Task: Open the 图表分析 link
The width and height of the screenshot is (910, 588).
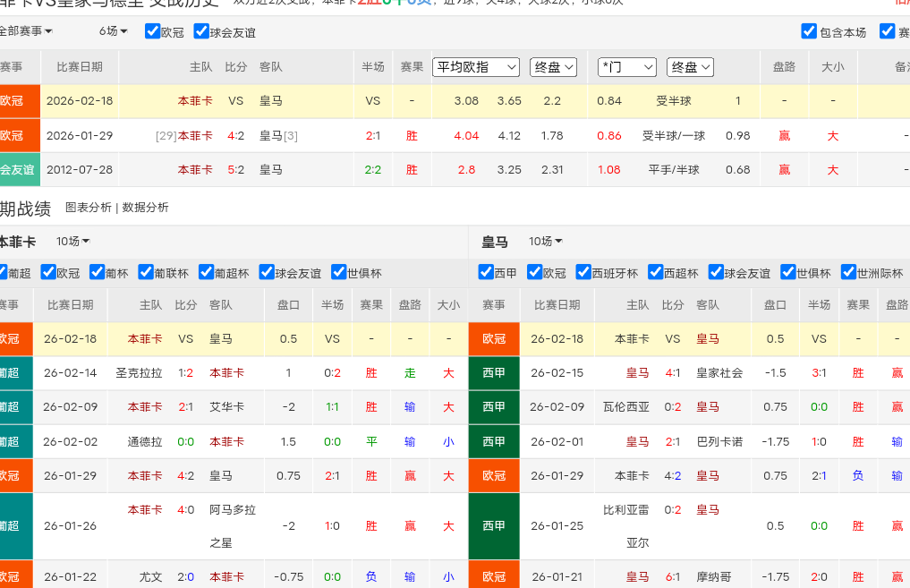Action: coord(88,208)
